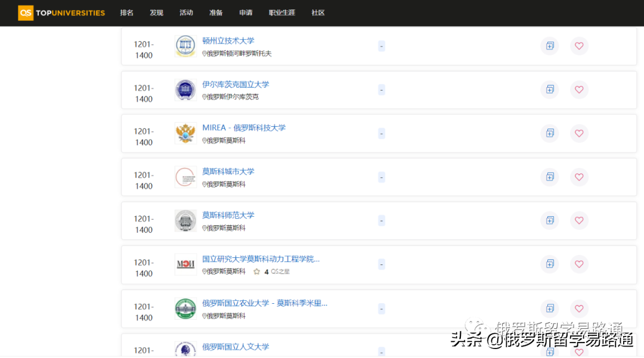Open MIREA - 俄罗斯科技大学 link
This screenshot has height=358, width=644.
tap(244, 128)
